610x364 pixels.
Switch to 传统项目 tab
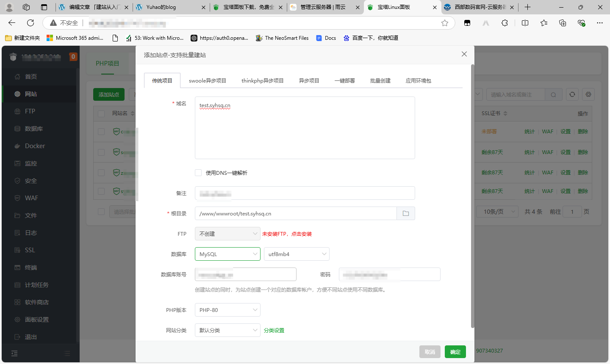162,80
